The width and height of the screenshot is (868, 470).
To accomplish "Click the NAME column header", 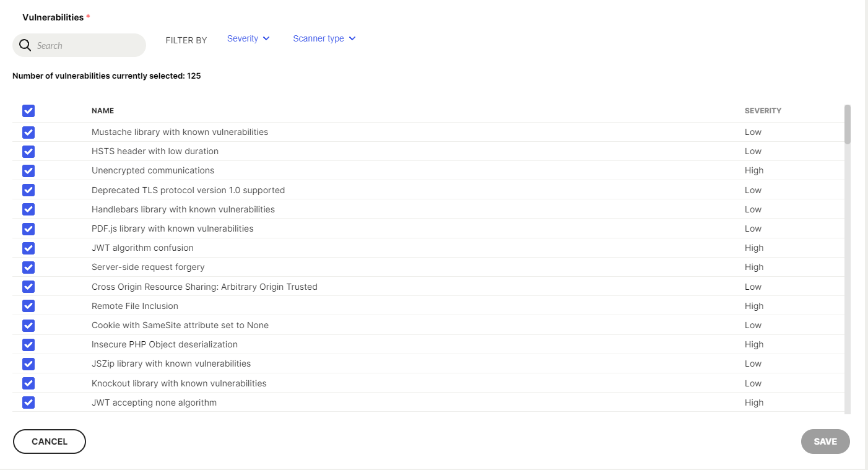I will pos(103,111).
